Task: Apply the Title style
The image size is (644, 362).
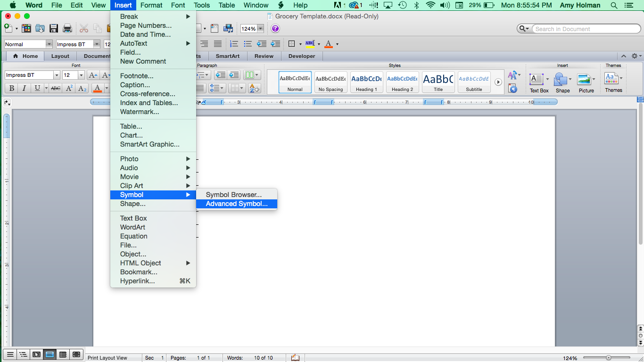Action: click(438, 82)
